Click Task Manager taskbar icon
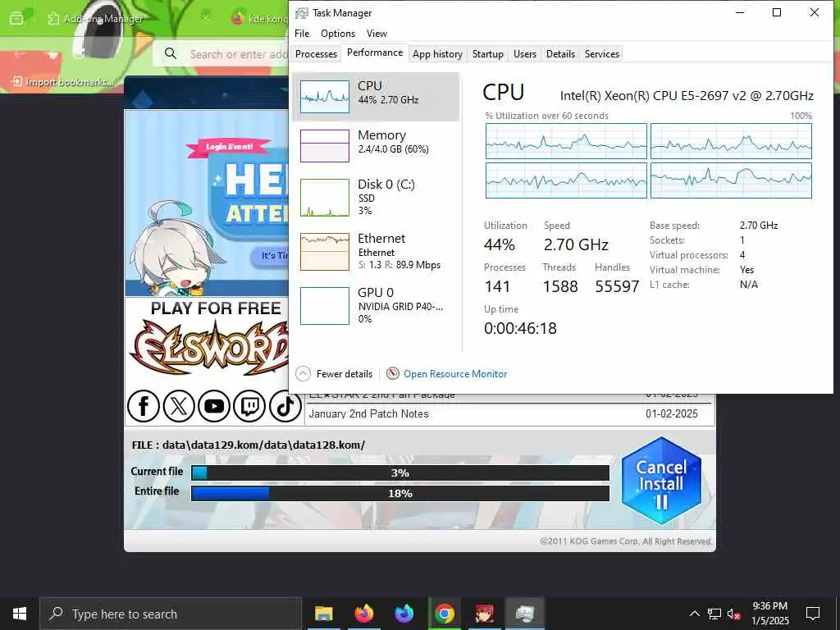The height and width of the screenshot is (630, 840). (x=524, y=614)
